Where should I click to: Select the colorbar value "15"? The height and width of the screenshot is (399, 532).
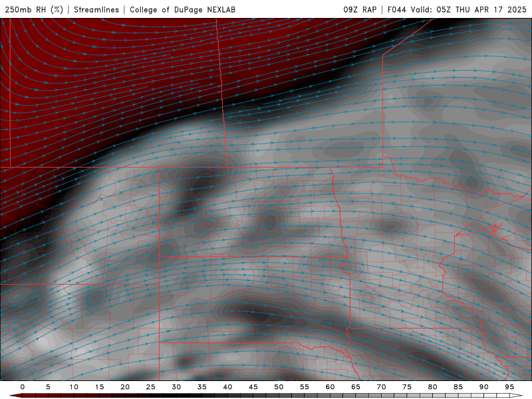(x=99, y=387)
